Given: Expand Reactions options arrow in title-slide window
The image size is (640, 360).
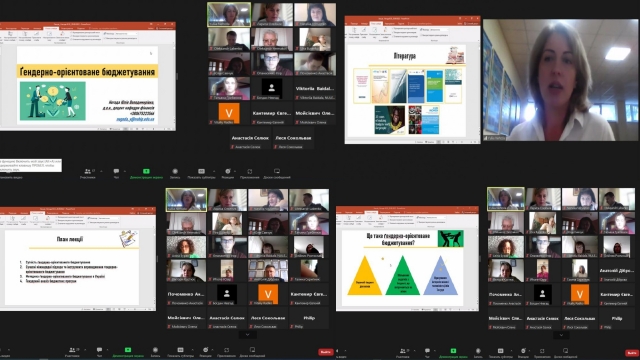Looking at the screenshot, I should pyautogui.click(x=235, y=171).
